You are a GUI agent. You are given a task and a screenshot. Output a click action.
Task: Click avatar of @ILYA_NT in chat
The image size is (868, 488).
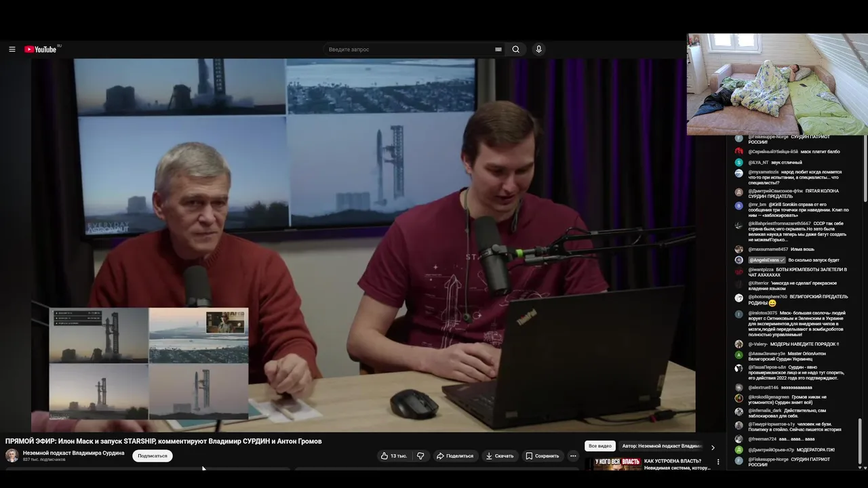pos(739,163)
